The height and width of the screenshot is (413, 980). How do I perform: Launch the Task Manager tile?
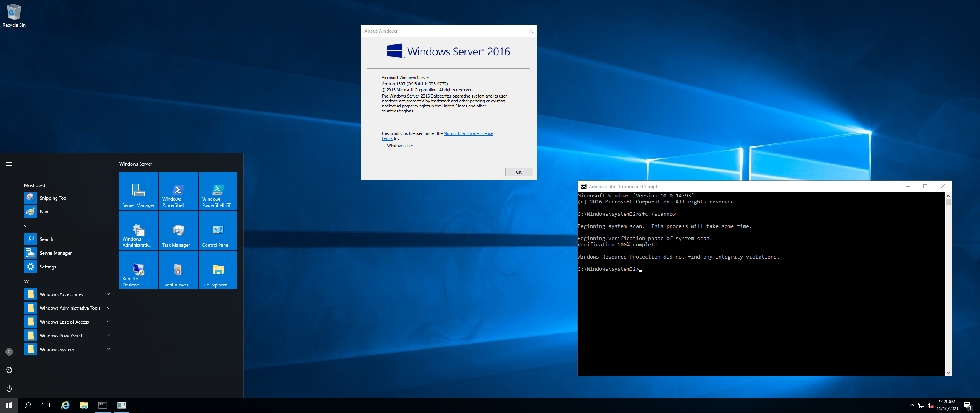(178, 231)
